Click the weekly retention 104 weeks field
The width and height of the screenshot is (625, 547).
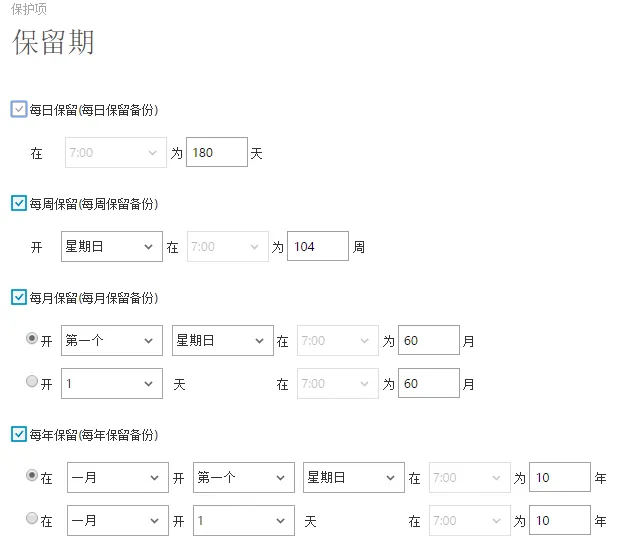coord(318,246)
